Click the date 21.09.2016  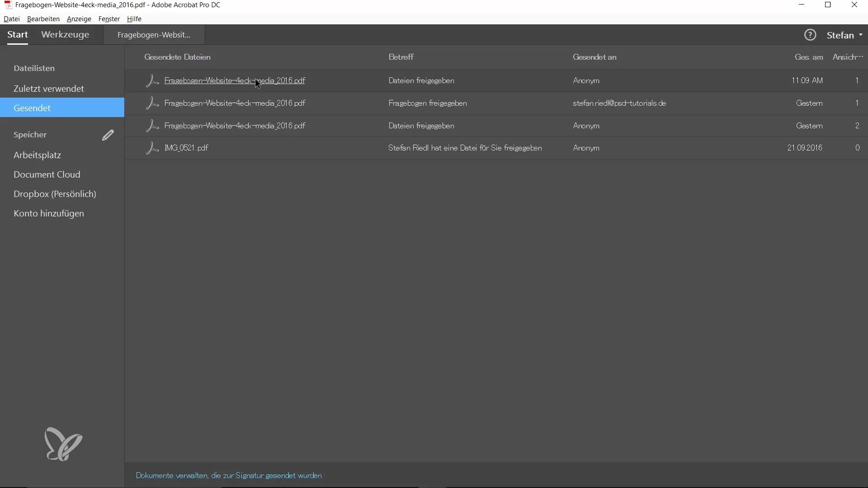(805, 148)
